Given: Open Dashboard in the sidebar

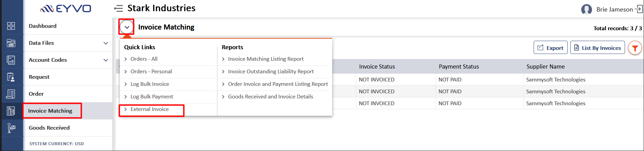Looking at the screenshot, I should click(x=43, y=26).
